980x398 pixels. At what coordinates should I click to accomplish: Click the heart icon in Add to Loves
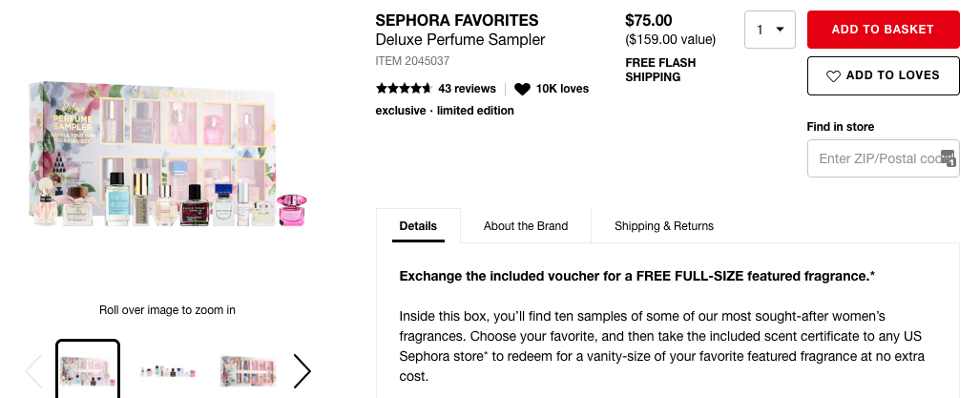(833, 76)
